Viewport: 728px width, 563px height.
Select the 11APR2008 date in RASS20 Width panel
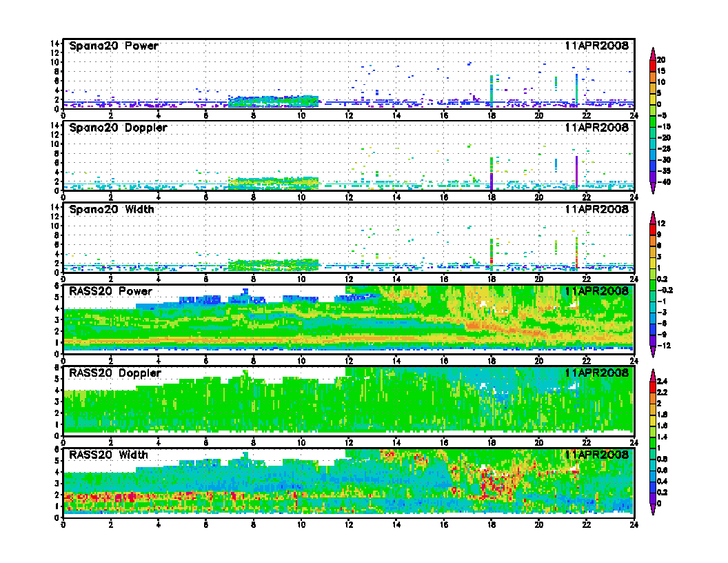pyautogui.click(x=596, y=455)
